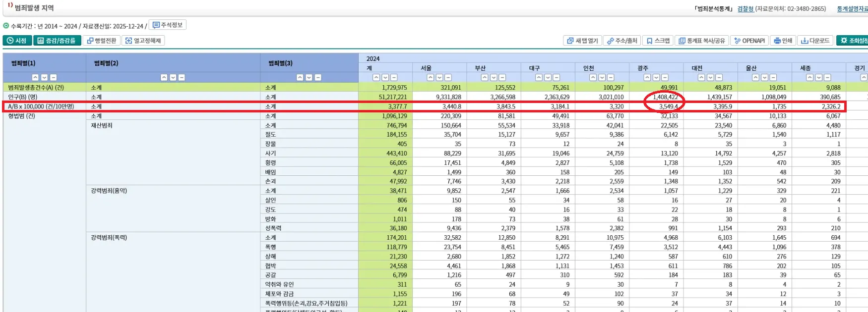868x312 pixels.
Task: Open the 주석정보 notes button
Action: pos(168,25)
